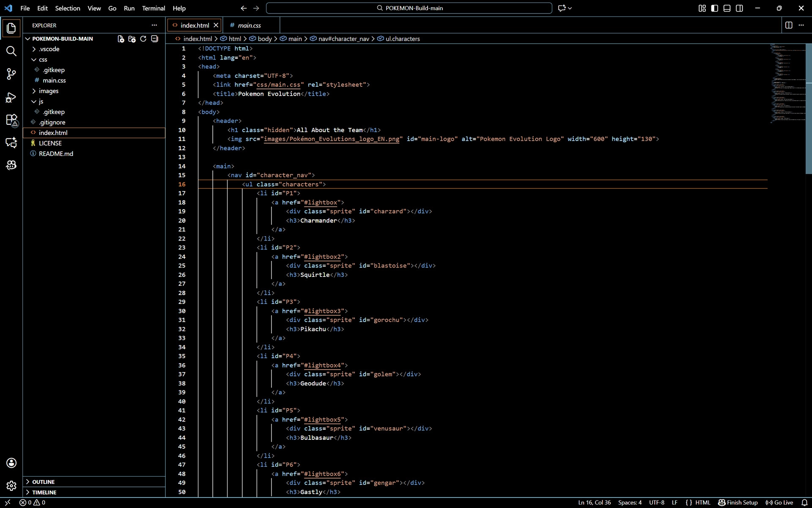Open the Source Control view
This screenshot has width=812, height=508.
(x=11, y=74)
